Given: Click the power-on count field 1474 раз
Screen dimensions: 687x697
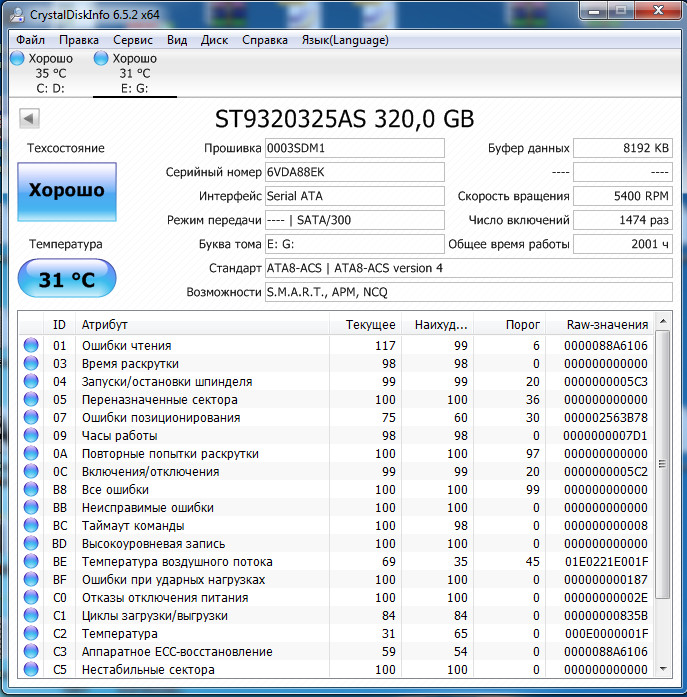Looking at the screenshot, I should tap(623, 220).
